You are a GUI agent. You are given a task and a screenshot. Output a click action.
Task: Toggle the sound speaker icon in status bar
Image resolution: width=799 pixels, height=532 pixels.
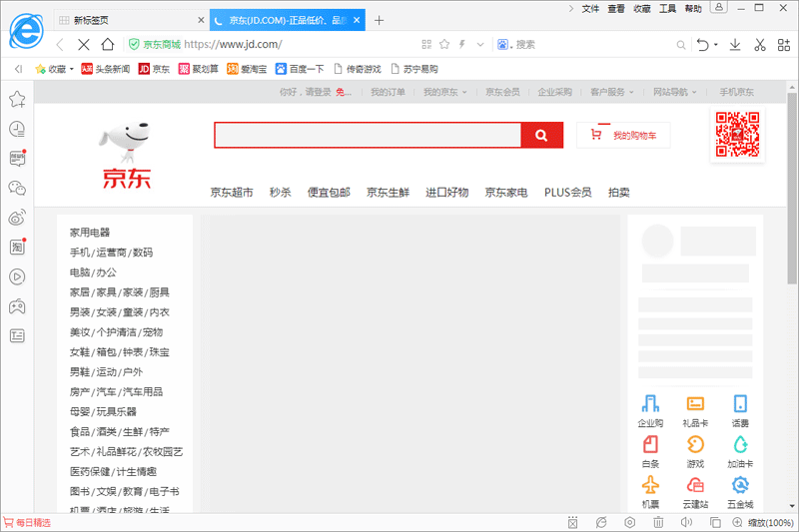click(686, 522)
